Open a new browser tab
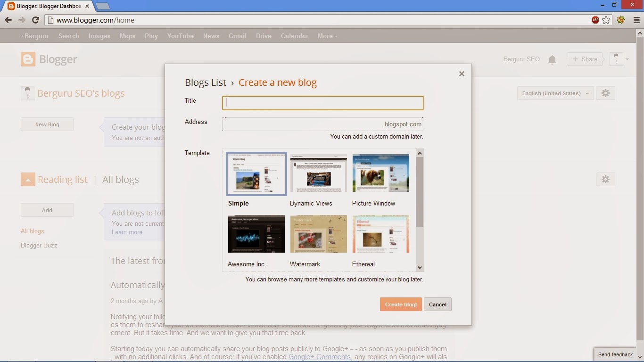This screenshot has height=362, width=644. point(103,7)
